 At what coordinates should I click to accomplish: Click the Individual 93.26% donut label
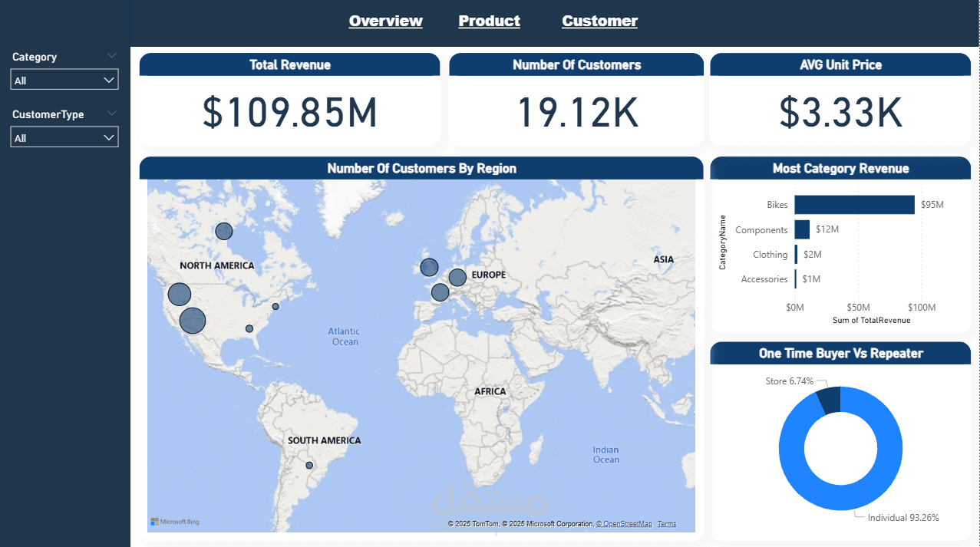click(x=903, y=518)
